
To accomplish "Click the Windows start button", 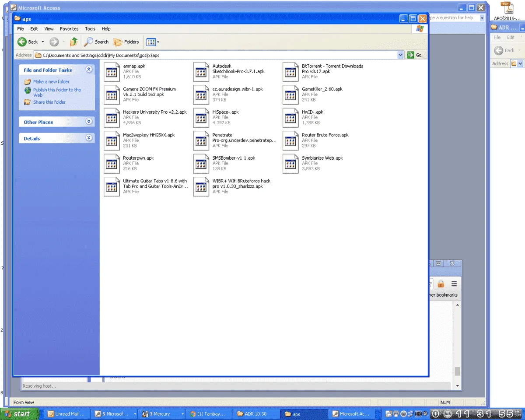I will point(19,413).
